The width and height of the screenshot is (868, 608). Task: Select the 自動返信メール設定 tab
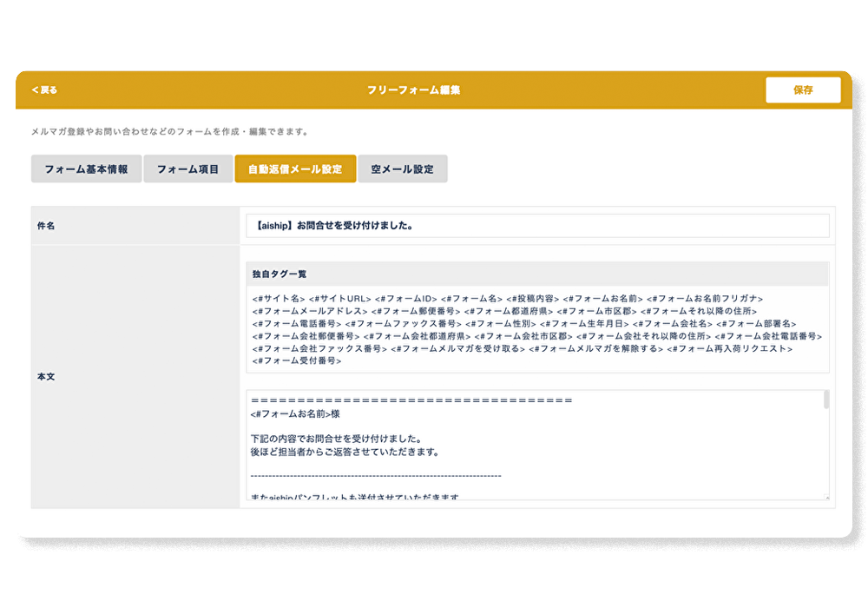coord(295,169)
